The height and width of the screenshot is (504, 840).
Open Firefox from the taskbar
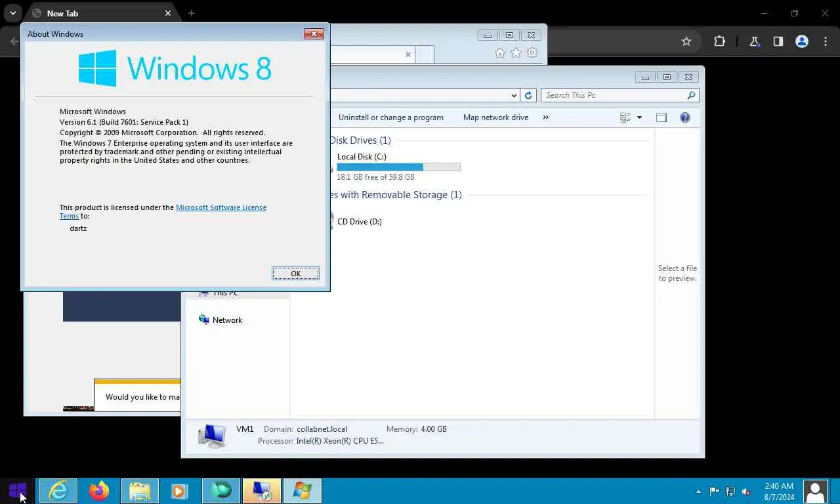coord(99,491)
